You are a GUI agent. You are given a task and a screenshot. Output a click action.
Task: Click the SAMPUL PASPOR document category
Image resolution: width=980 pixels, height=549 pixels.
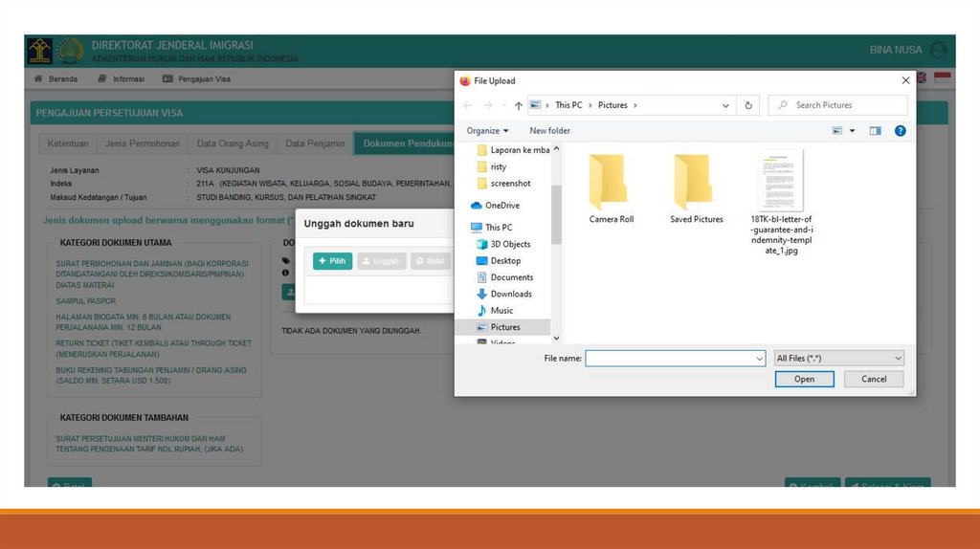tap(85, 301)
